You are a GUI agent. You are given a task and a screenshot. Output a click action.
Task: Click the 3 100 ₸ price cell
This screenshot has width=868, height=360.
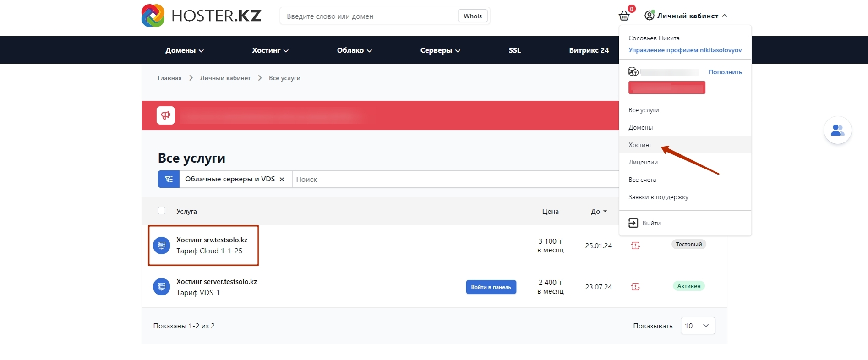pos(550,245)
